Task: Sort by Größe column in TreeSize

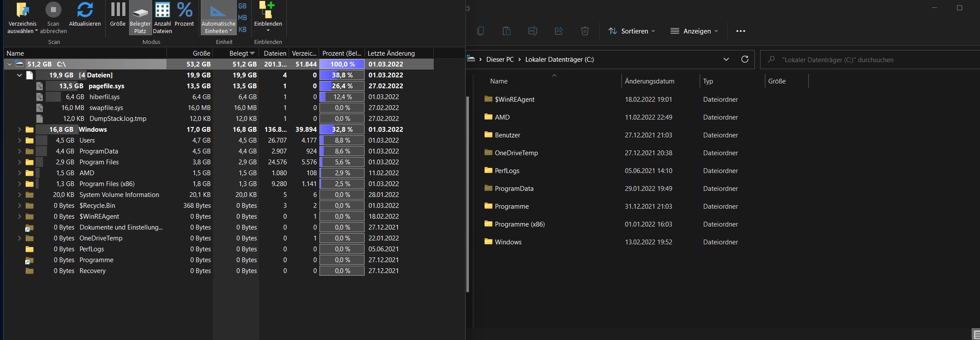Action: 190,53
